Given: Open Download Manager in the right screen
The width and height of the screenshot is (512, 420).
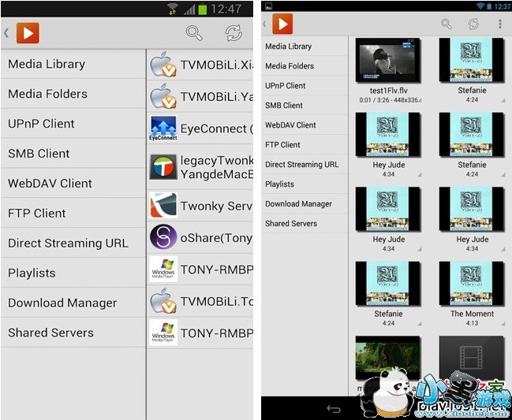Looking at the screenshot, I should coord(305,204).
